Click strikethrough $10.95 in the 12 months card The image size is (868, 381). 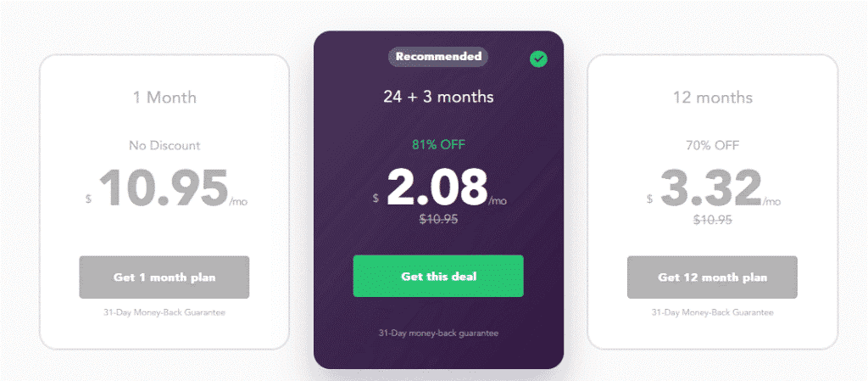[712, 219]
